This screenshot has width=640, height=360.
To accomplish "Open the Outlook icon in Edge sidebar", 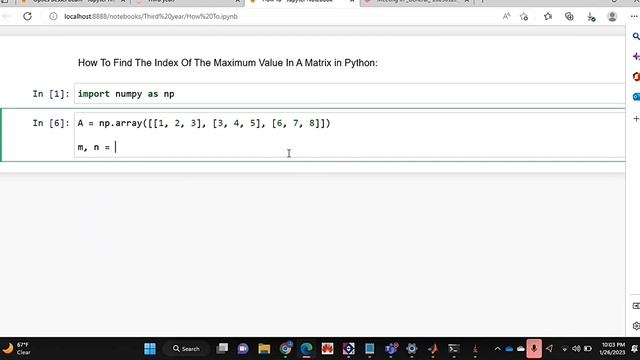I will (x=636, y=97).
